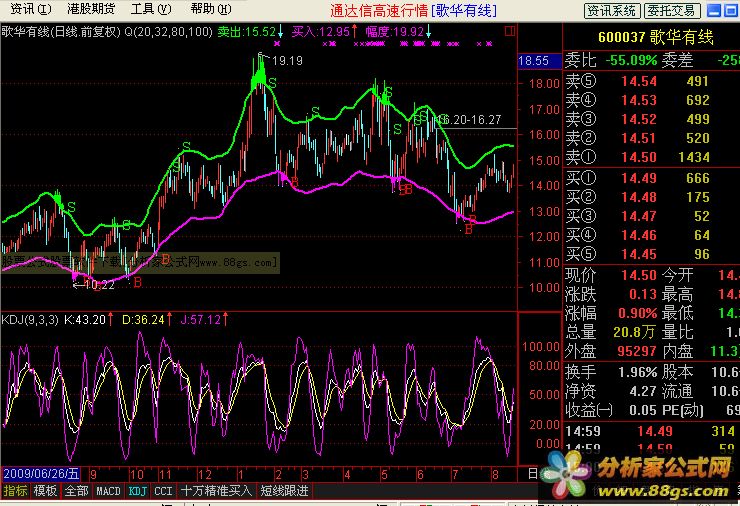The image size is (740, 506).
Task: Click the 委比 -55.09% value
Action: pyautogui.click(x=631, y=60)
